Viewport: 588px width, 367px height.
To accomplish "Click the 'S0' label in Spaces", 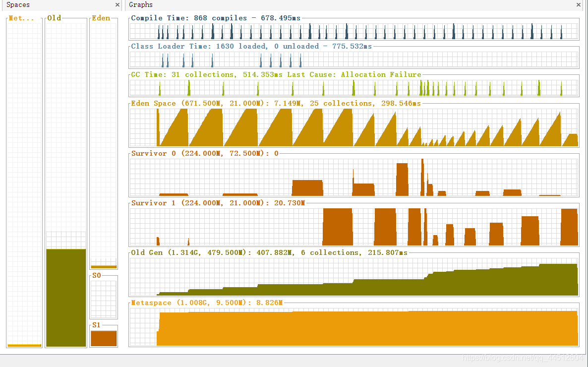I will (96, 275).
